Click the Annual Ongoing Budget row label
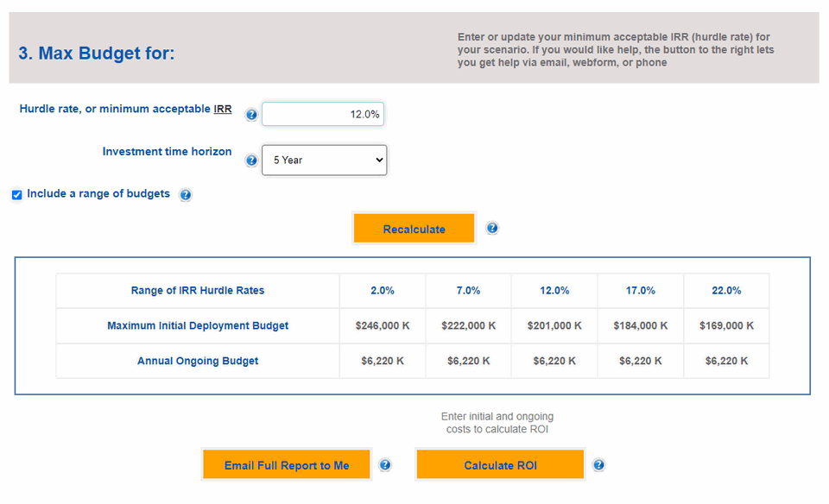829x504 pixels. click(x=197, y=361)
